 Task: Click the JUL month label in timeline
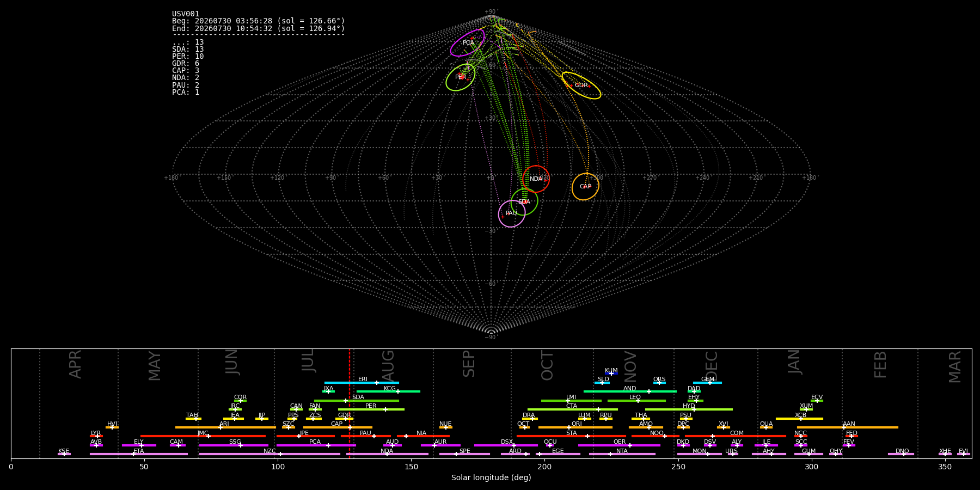point(308,360)
